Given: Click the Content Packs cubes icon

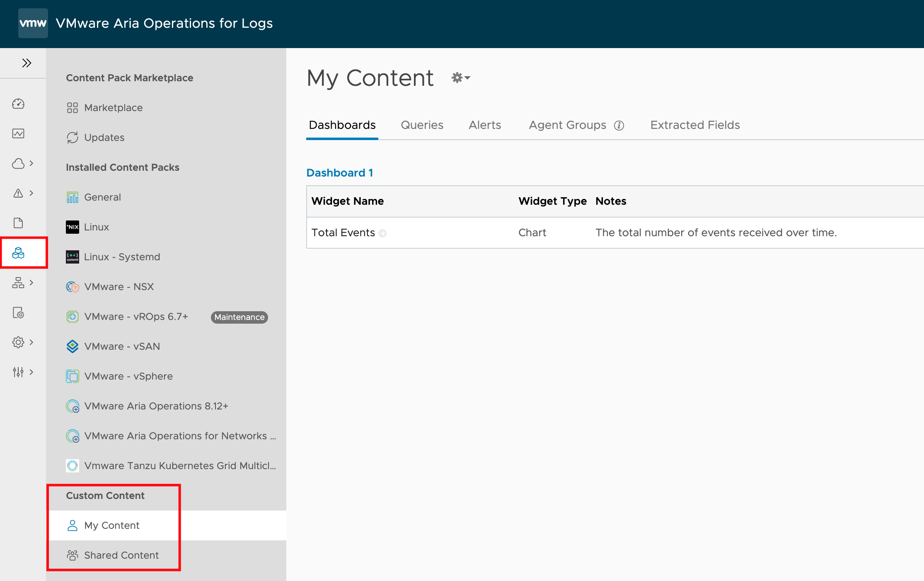Looking at the screenshot, I should pyautogui.click(x=18, y=253).
